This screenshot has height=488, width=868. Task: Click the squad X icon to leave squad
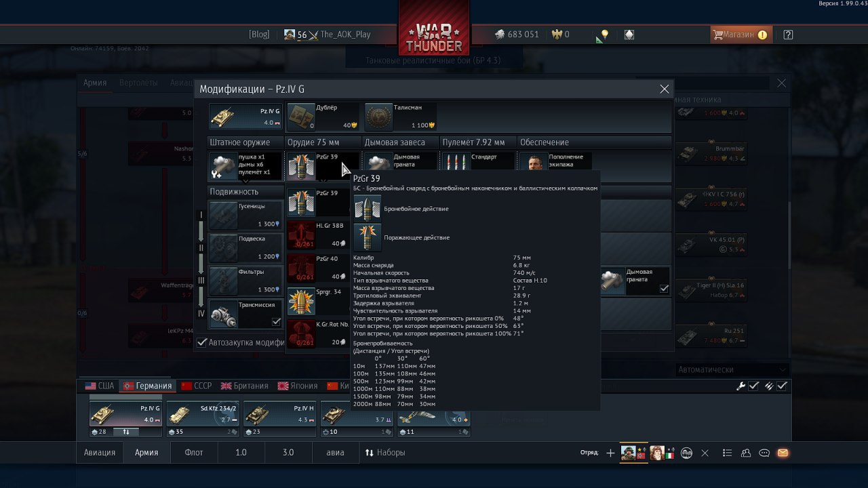tap(705, 453)
